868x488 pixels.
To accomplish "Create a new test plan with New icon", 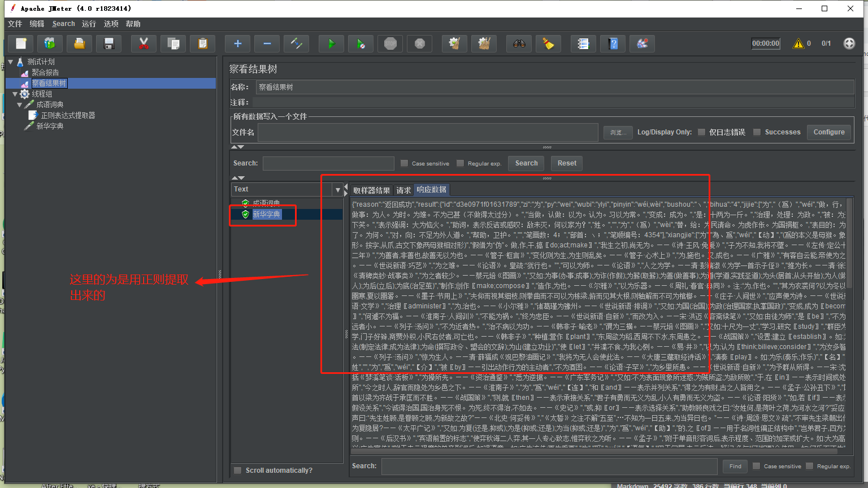I will 21,43.
